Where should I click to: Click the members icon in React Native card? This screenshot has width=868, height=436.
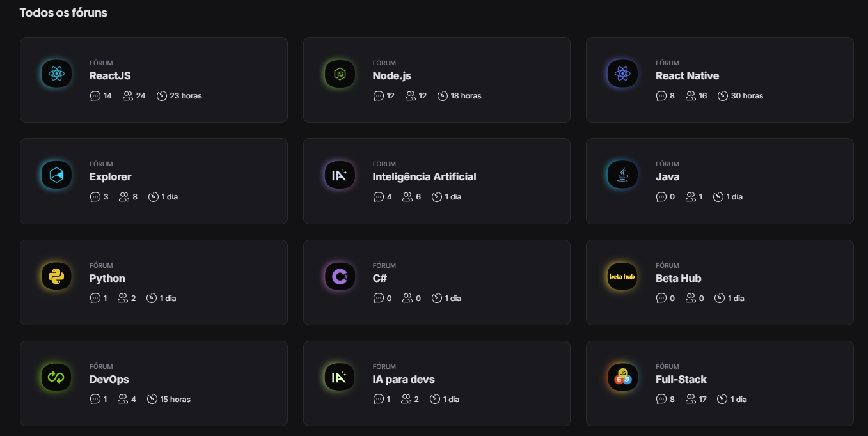pyautogui.click(x=691, y=96)
